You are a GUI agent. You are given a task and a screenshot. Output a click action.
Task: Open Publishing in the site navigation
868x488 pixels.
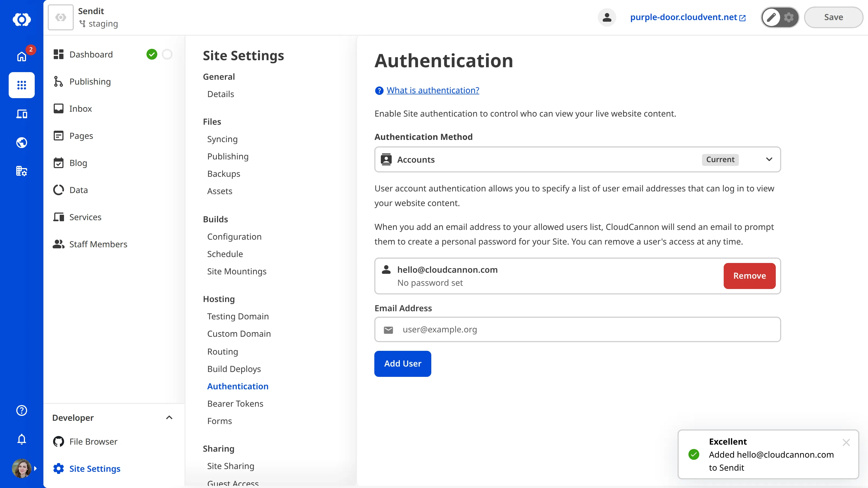coord(90,82)
